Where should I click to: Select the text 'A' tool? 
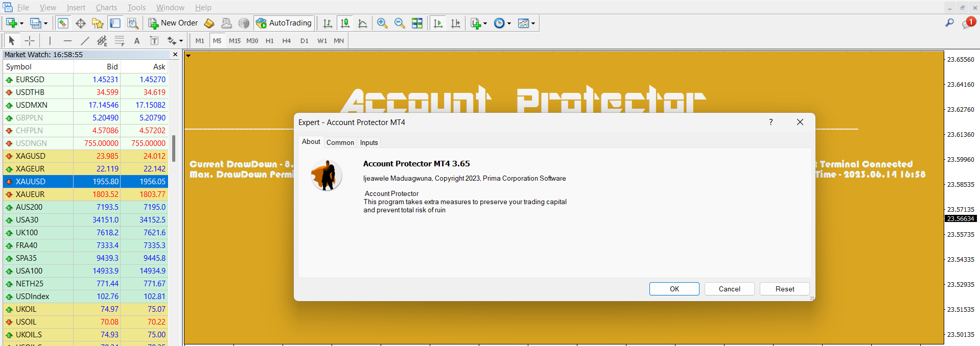tap(137, 41)
